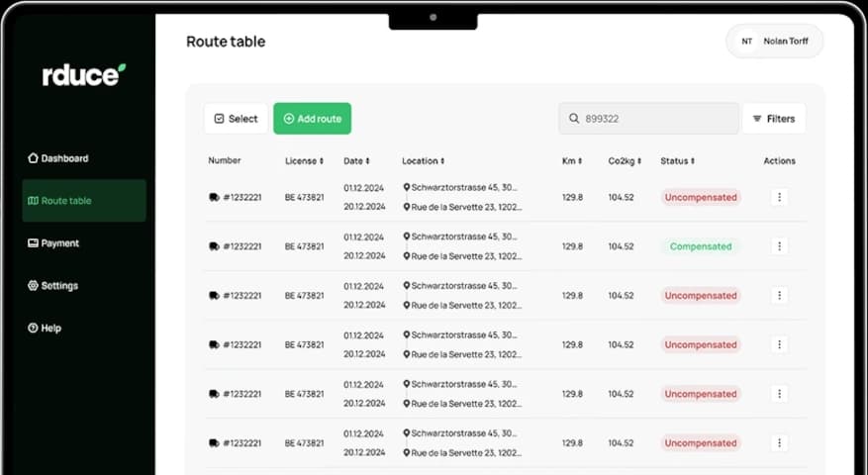The image size is (868, 475).
Task: Sort routes by Co2kg column header
Action: coord(625,161)
